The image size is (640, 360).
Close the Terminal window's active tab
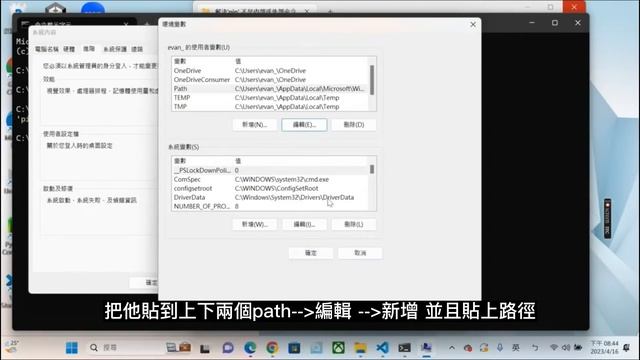(x=126, y=24)
